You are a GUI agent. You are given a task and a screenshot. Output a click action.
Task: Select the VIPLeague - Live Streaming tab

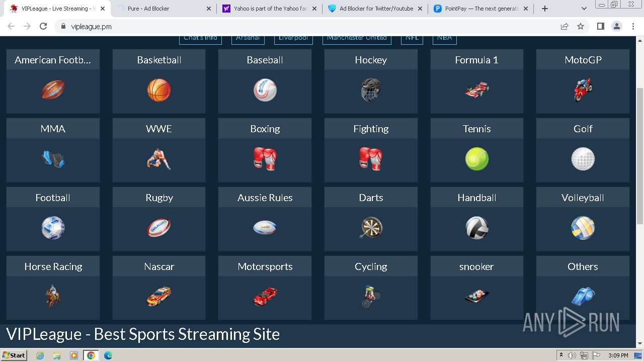tap(57, 9)
